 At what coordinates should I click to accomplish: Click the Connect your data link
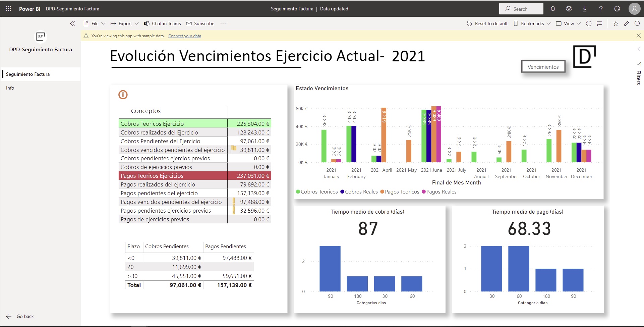tap(184, 36)
